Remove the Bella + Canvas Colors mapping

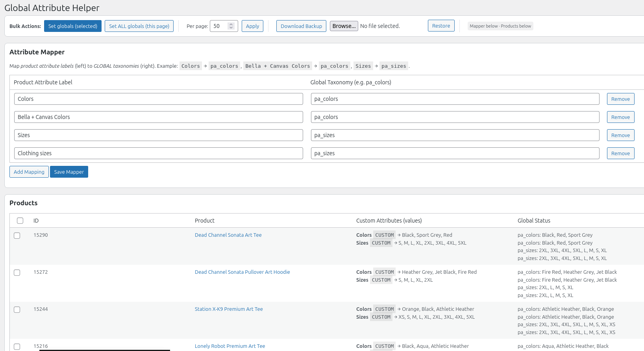(x=620, y=117)
